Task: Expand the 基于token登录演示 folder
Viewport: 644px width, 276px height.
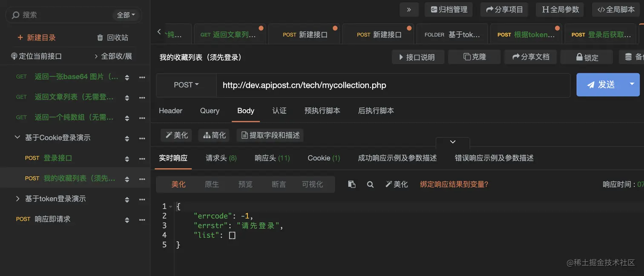Action: pyautogui.click(x=17, y=199)
